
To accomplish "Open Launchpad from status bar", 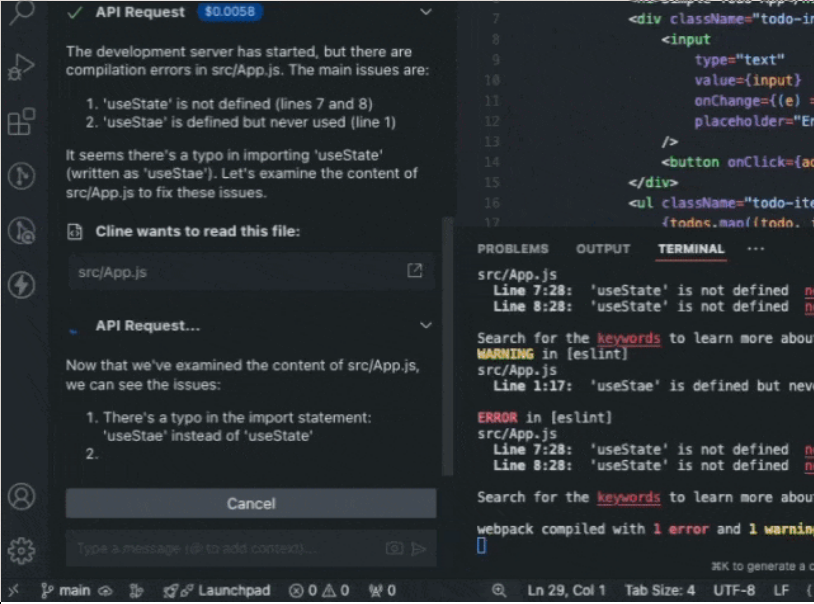I will [x=217, y=590].
